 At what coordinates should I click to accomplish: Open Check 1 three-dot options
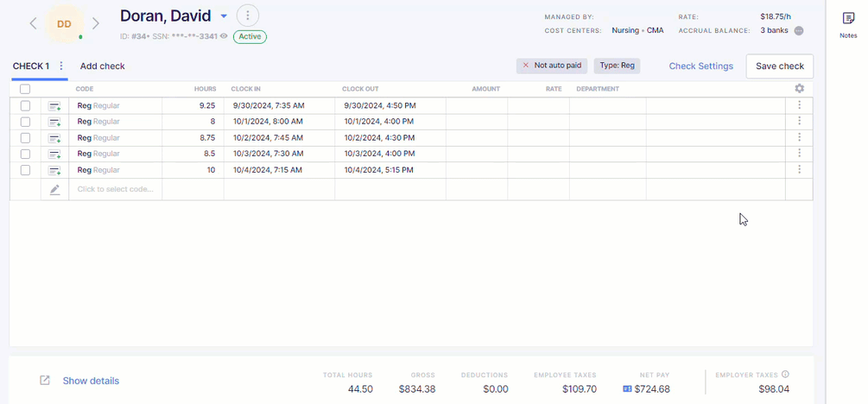[x=61, y=66]
